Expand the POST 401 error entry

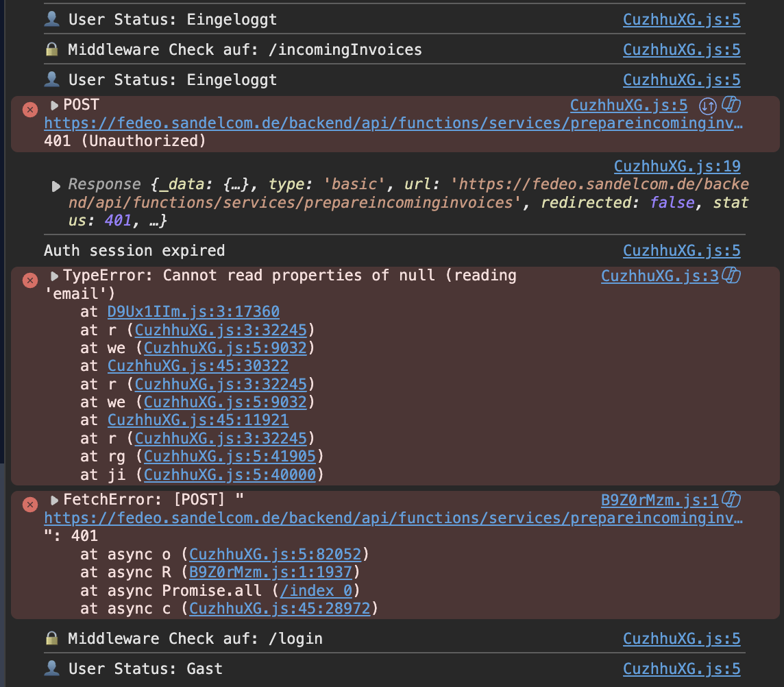[55, 105]
